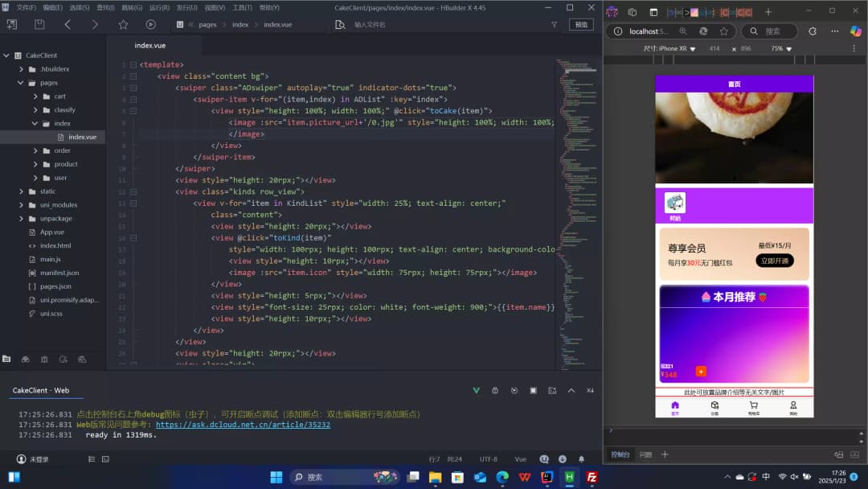Screen dimensions: 868x489
Task: Click the 预览 preview button
Action: [x=581, y=25]
